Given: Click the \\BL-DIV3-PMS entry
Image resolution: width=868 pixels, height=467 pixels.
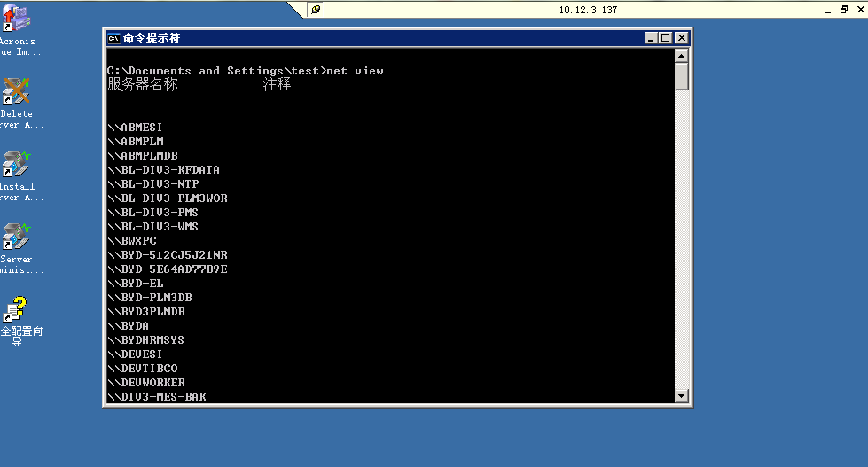Looking at the screenshot, I should tap(152, 213).
